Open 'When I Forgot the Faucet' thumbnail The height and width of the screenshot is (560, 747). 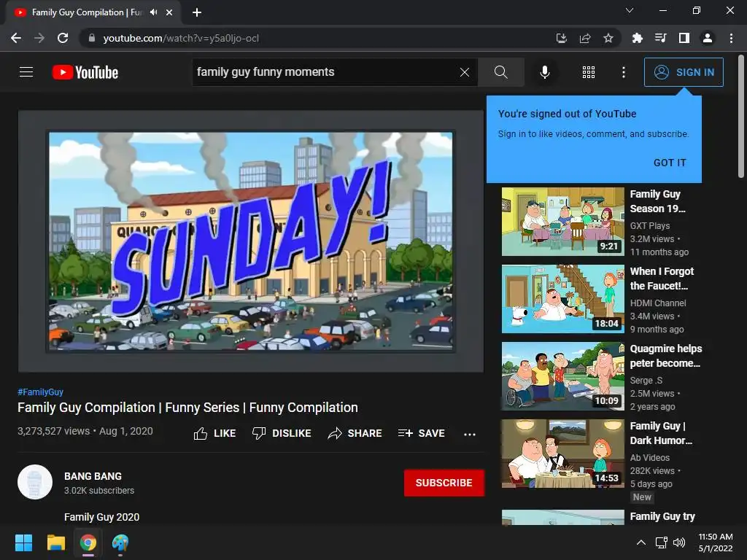562,298
